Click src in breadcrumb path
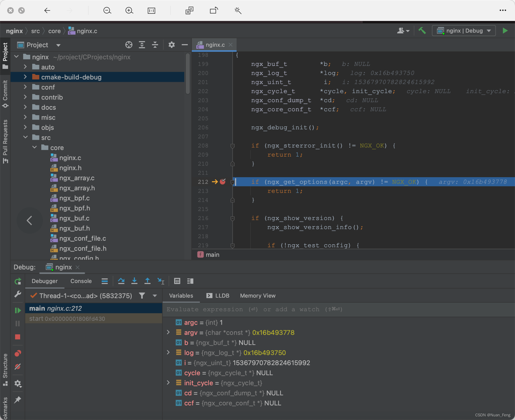This screenshot has height=420, width=515. 36,31
